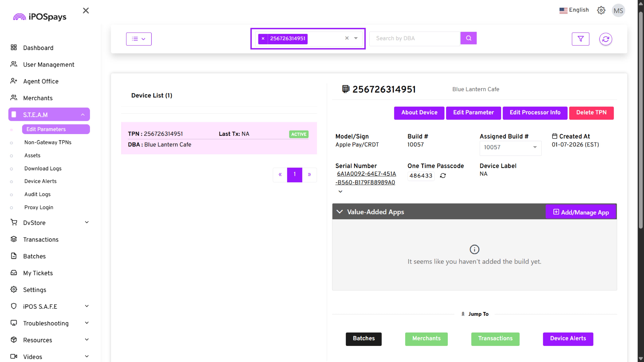Open the list view dropdown button

[139, 39]
